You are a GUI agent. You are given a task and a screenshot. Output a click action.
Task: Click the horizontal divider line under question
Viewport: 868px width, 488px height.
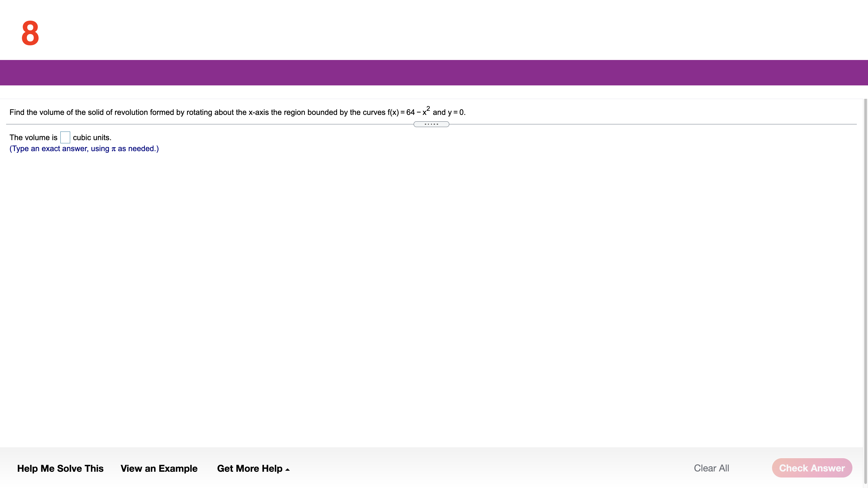[202, 124]
